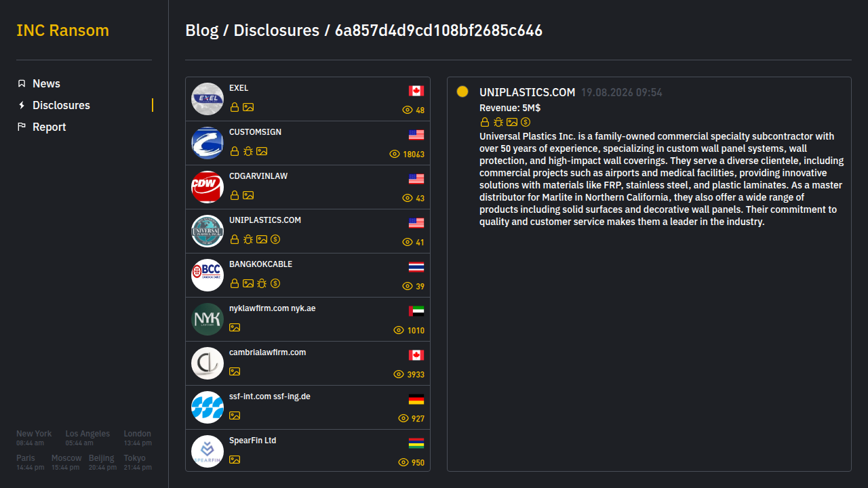Click the flag icon beside Report
Image resolution: width=868 pixels, height=488 pixels.
(x=22, y=127)
